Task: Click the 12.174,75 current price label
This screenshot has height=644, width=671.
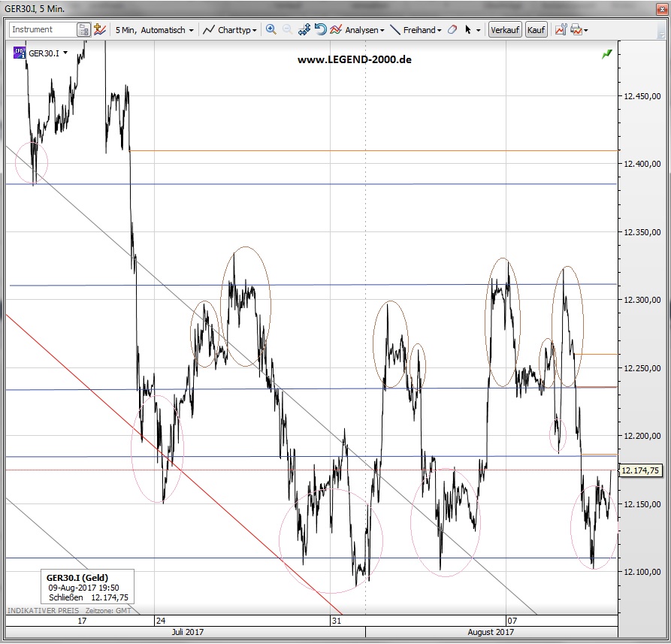Action: pos(640,470)
